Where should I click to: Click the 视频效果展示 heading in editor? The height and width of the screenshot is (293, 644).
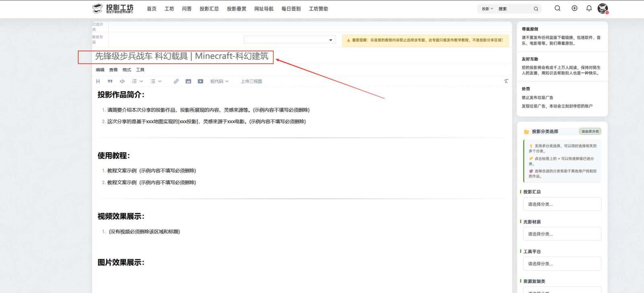121,216
